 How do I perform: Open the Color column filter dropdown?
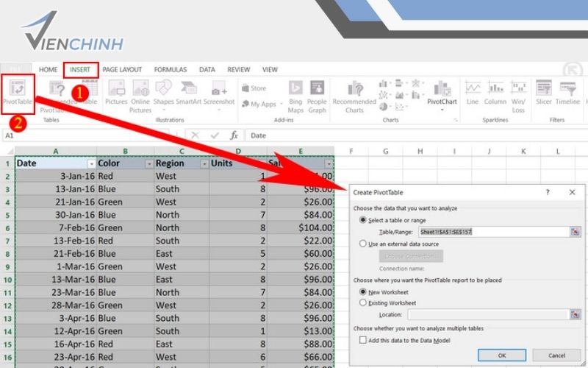point(149,163)
